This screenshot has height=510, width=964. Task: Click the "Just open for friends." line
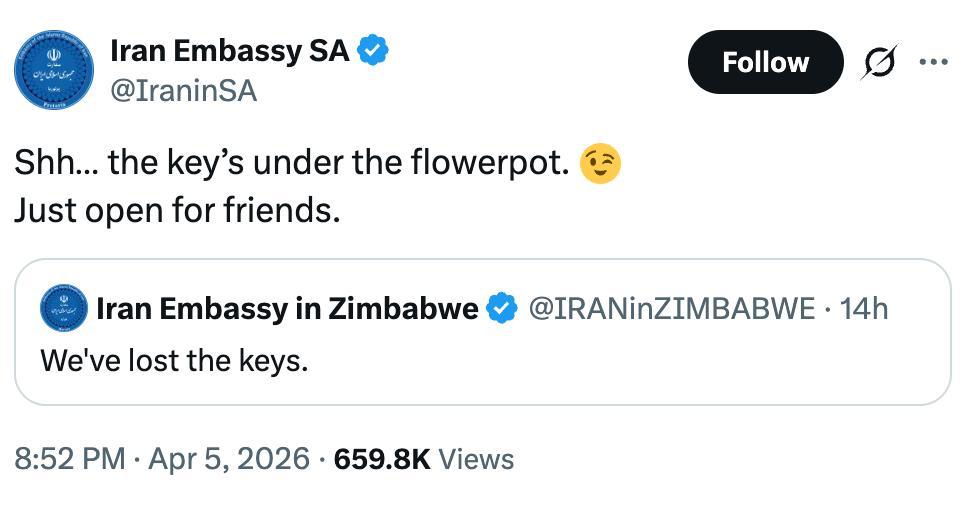pyautogui.click(x=177, y=211)
